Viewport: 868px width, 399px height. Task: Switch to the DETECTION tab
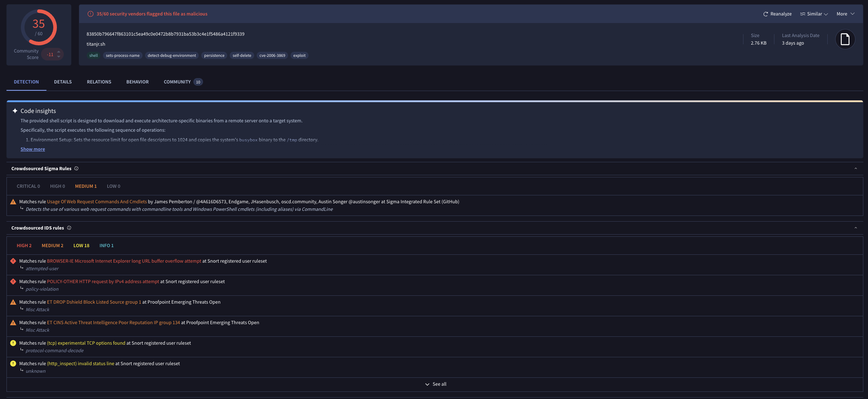pos(26,82)
